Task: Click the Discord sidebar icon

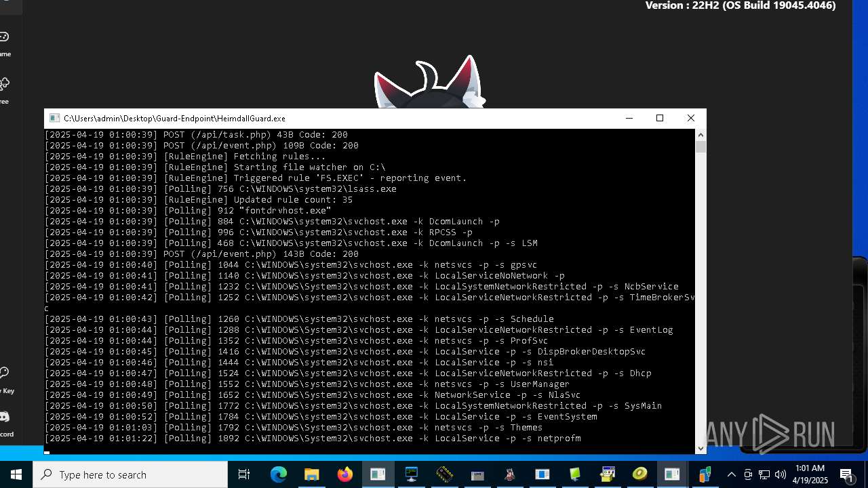Action: (x=3, y=417)
